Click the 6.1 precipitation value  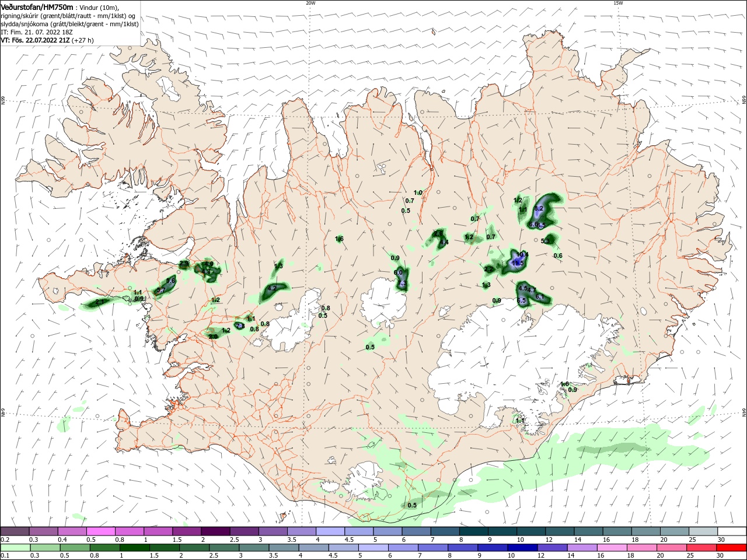tap(540, 297)
